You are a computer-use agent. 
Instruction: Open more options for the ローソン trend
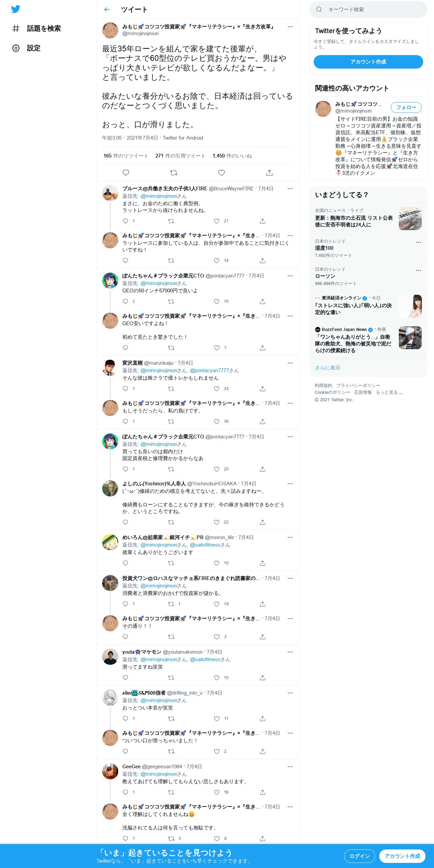[418, 270]
